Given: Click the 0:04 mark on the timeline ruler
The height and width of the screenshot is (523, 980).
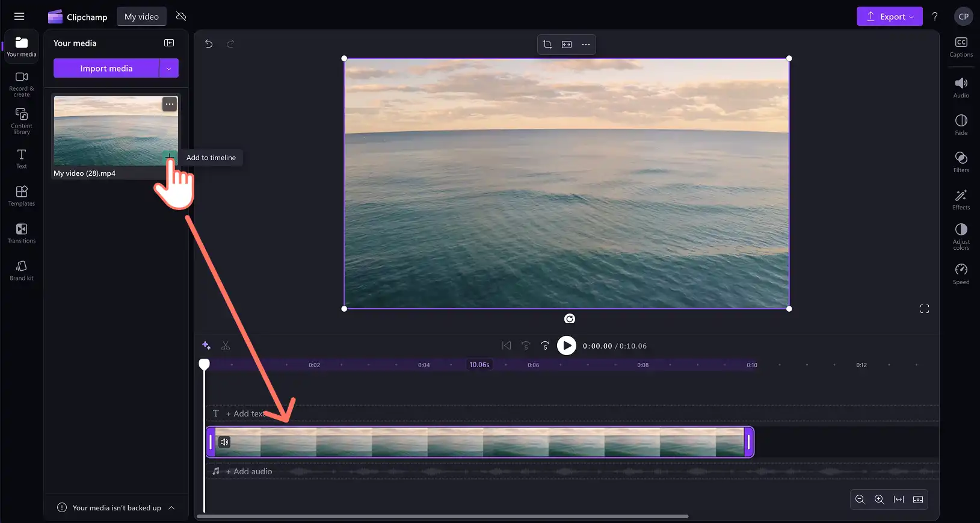Looking at the screenshot, I should pyautogui.click(x=424, y=365).
